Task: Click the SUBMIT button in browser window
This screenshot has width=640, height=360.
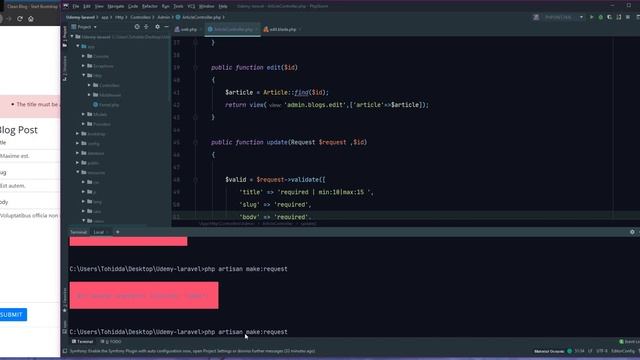Action: (12, 315)
